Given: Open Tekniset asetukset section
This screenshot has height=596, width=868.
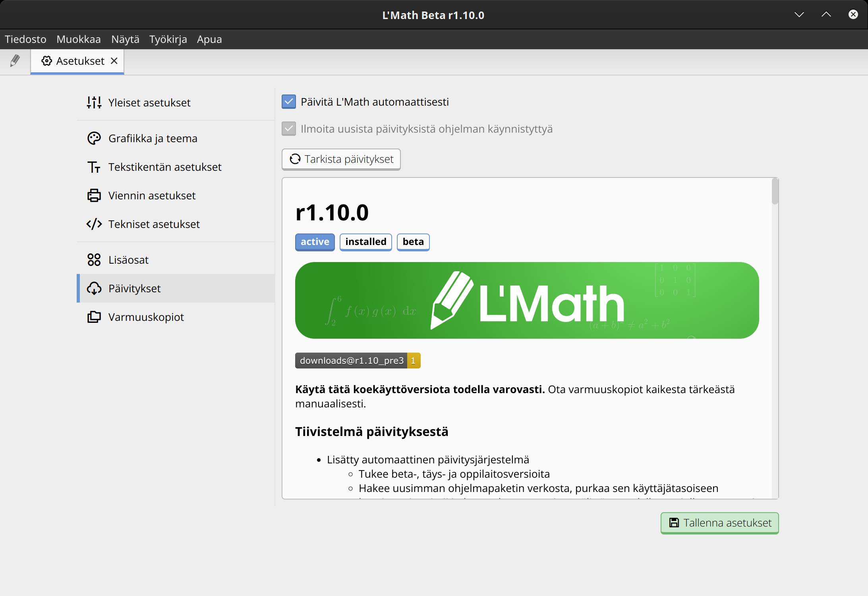Looking at the screenshot, I should tap(176, 224).
